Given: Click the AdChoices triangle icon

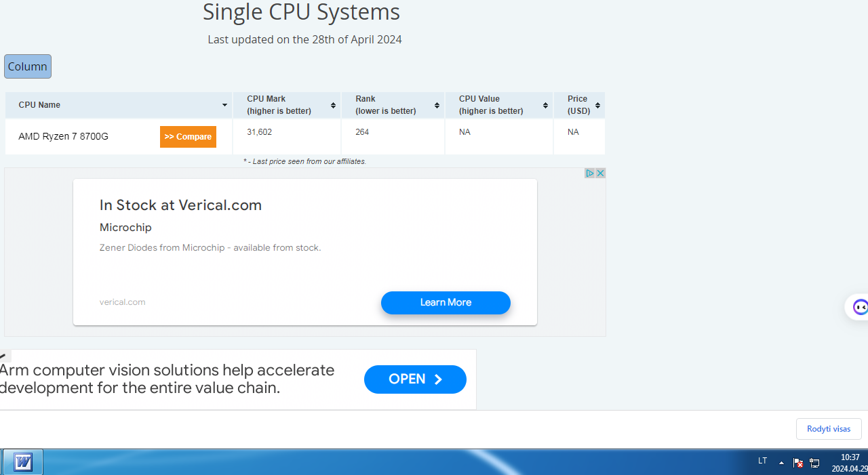Looking at the screenshot, I should pyautogui.click(x=590, y=173).
